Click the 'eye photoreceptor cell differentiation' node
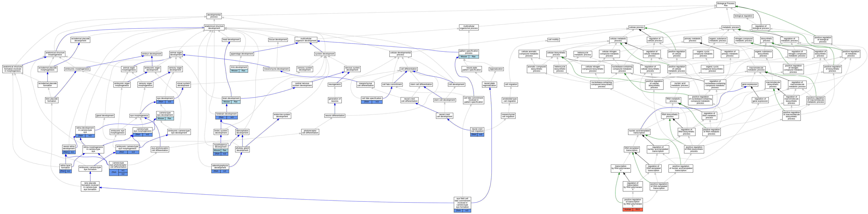The image size is (868, 214). (x=160, y=149)
